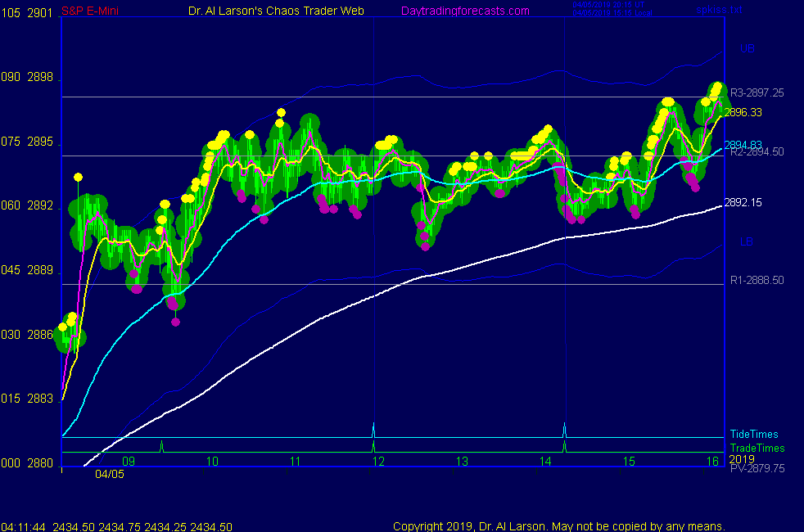Click the '2434.25' value in status line
The image size is (804, 532).
[x=165, y=527]
